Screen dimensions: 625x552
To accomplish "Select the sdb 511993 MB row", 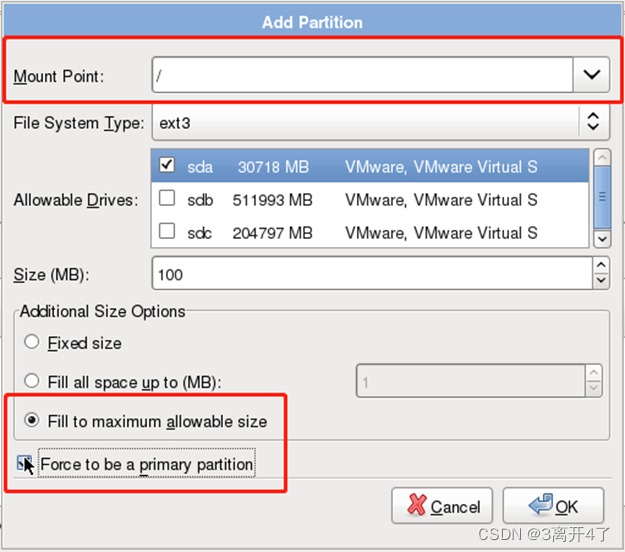I will coord(370,199).
